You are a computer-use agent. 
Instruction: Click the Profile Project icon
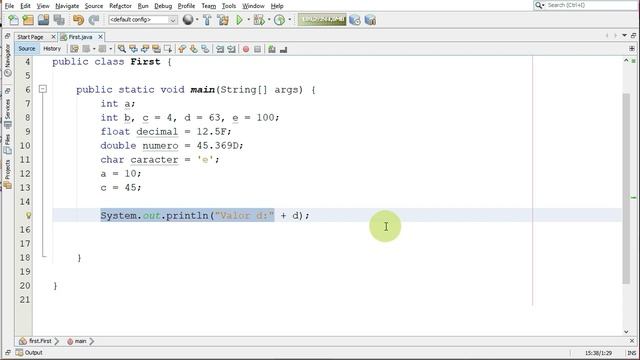click(279, 20)
